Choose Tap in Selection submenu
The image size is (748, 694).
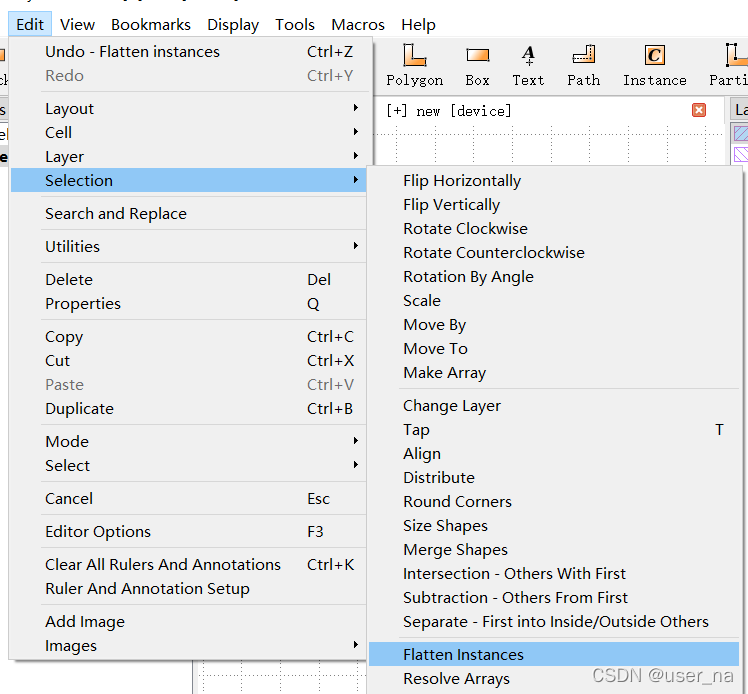[553, 429]
